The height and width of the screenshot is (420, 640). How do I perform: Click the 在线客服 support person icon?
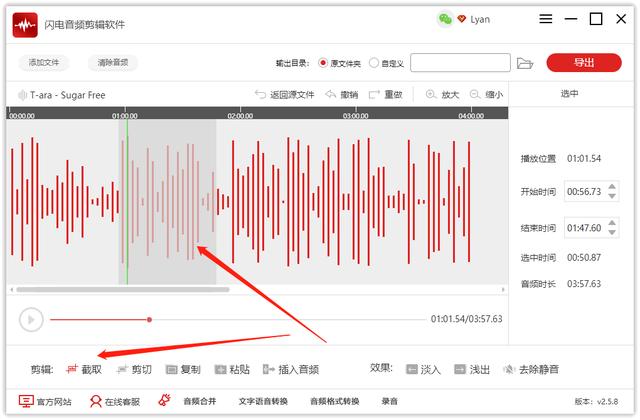coord(96,401)
